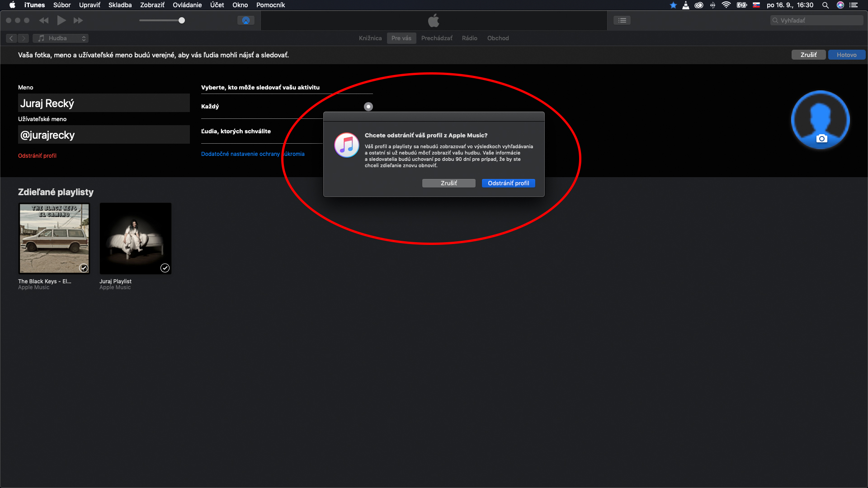Open the Účet menu
The image size is (868, 488).
click(217, 5)
